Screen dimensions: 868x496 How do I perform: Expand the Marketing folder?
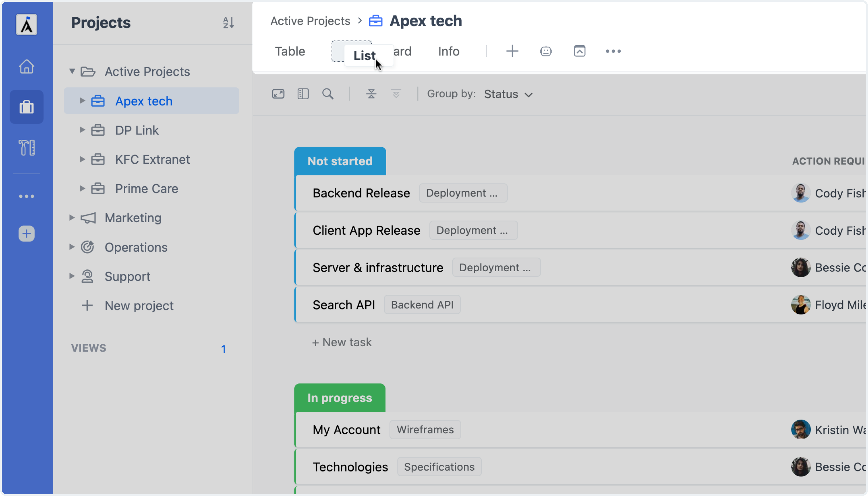click(72, 218)
